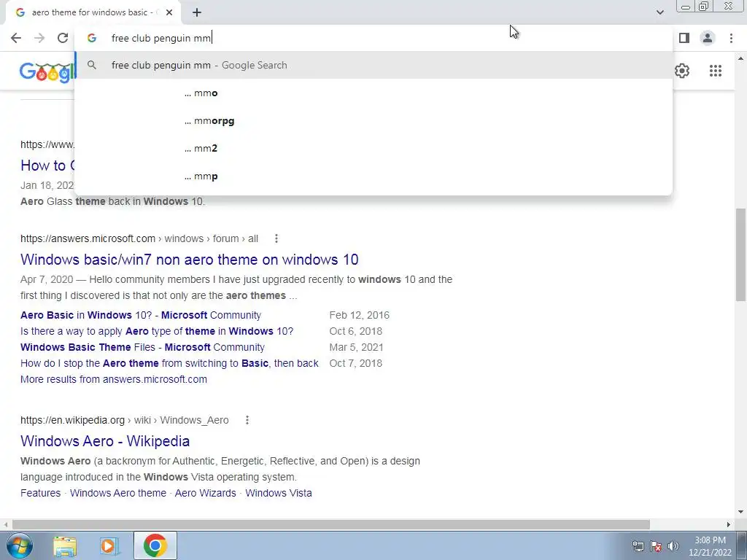
Task: Choose the '... mmp' suggestion
Action: pos(373,176)
